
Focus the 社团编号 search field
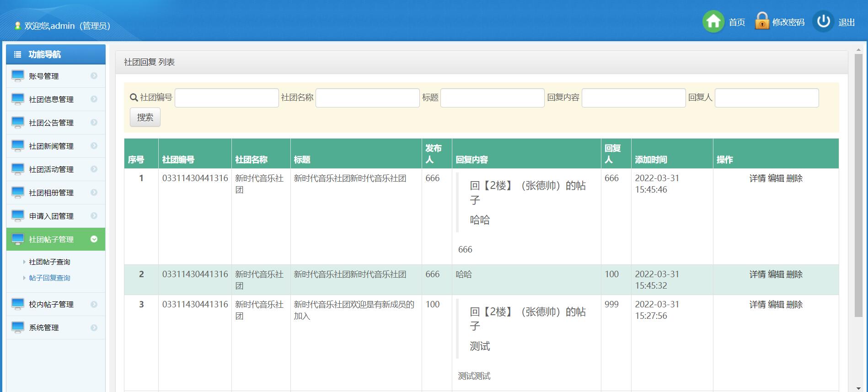click(227, 98)
